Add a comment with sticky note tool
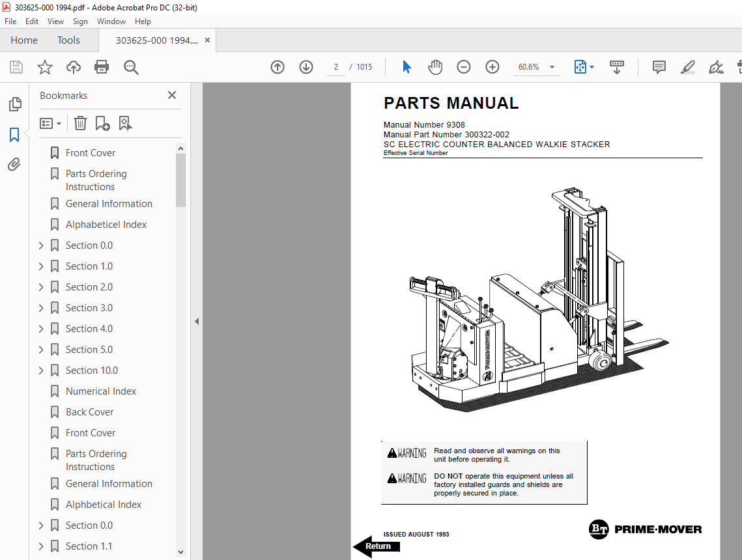Image resolution: width=742 pixels, height=560 pixels. tap(659, 67)
